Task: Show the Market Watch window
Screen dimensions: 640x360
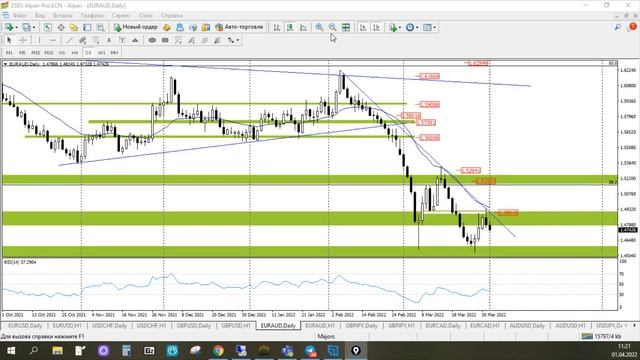Action: tap(48, 27)
